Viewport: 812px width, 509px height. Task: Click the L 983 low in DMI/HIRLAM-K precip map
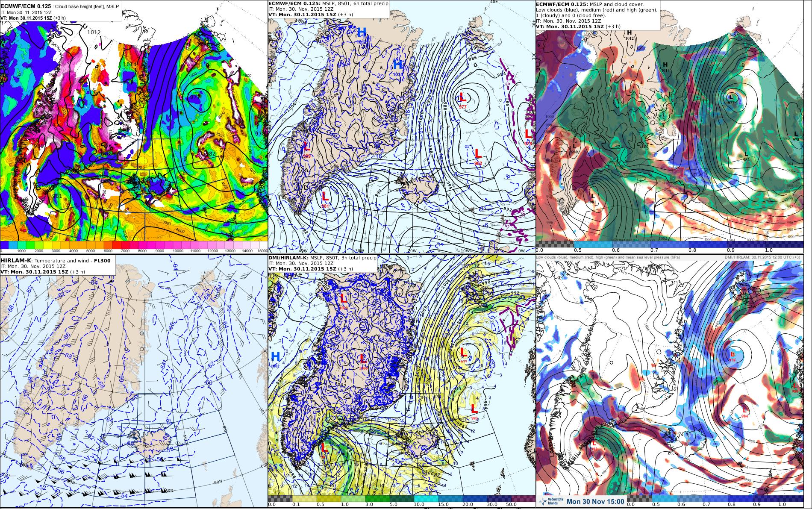click(474, 411)
